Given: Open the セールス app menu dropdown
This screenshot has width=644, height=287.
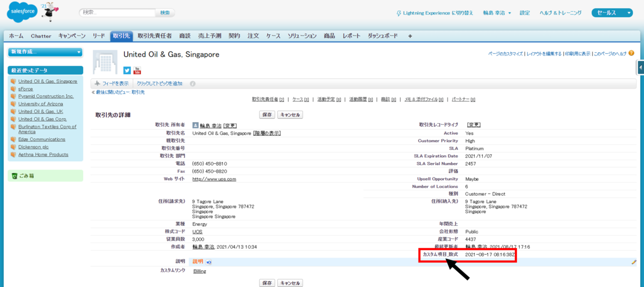Looking at the screenshot, I should pos(613,13).
